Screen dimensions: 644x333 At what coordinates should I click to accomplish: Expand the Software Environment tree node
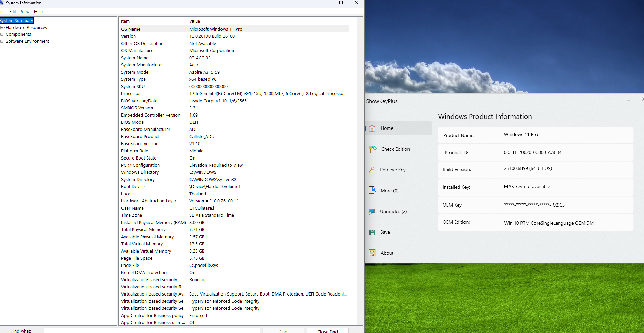coord(2,41)
